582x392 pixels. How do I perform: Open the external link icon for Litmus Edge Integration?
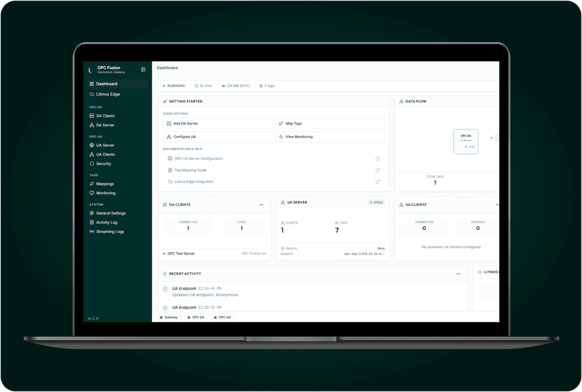378,182
